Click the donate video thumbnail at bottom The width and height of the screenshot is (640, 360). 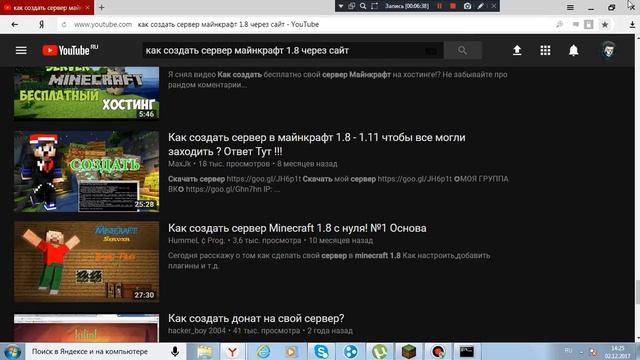pyautogui.click(x=87, y=328)
